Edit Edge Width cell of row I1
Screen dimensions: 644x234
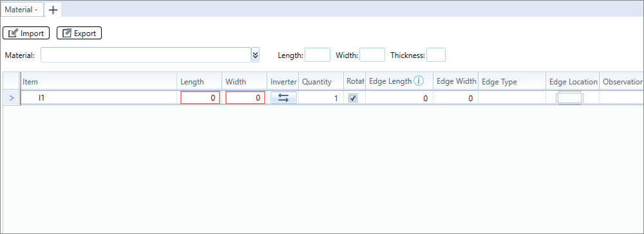tap(455, 98)
